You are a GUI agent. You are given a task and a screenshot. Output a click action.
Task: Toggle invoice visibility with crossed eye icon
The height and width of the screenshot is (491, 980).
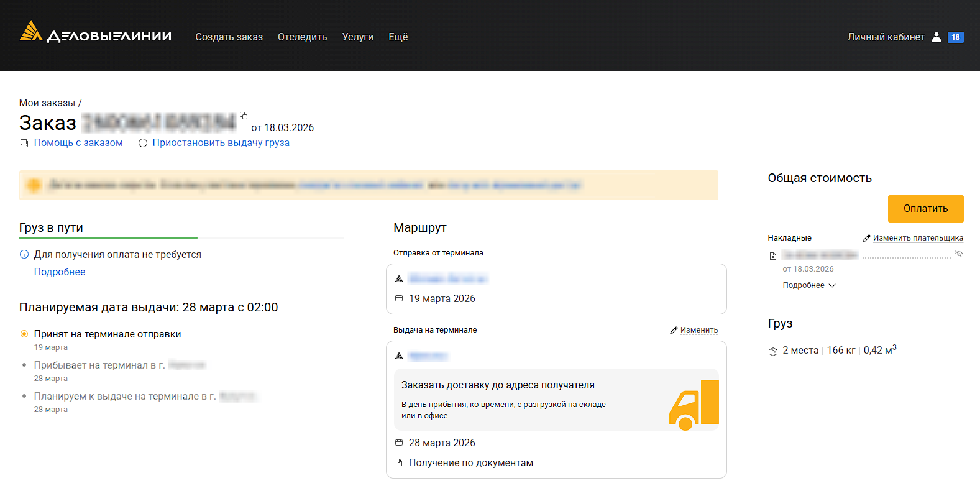click(959, 254)
